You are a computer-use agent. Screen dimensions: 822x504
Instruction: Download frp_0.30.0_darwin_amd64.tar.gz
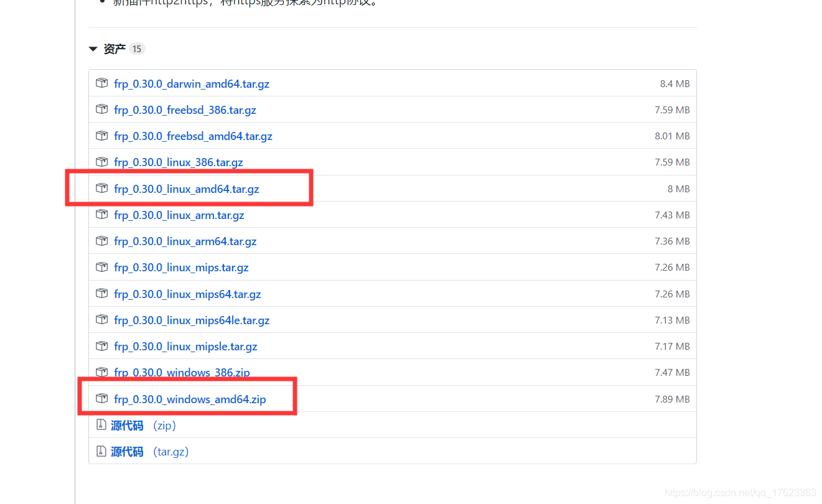click(192, 83)
